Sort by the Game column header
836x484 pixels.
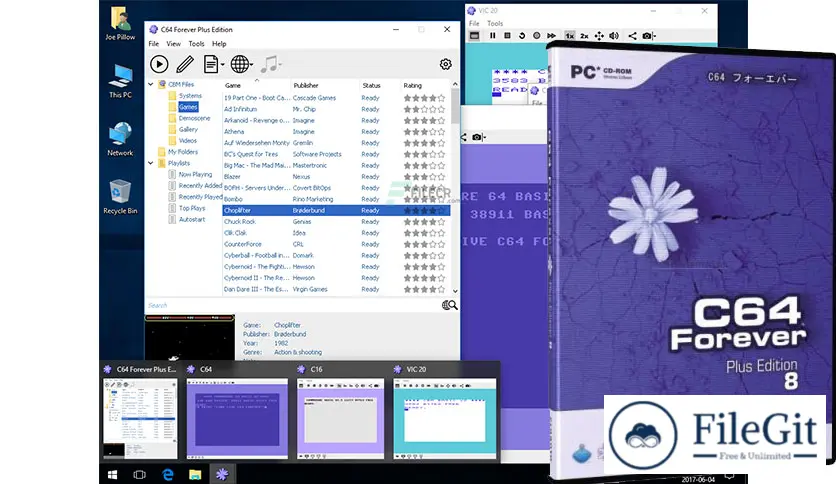tap(256, 85)
